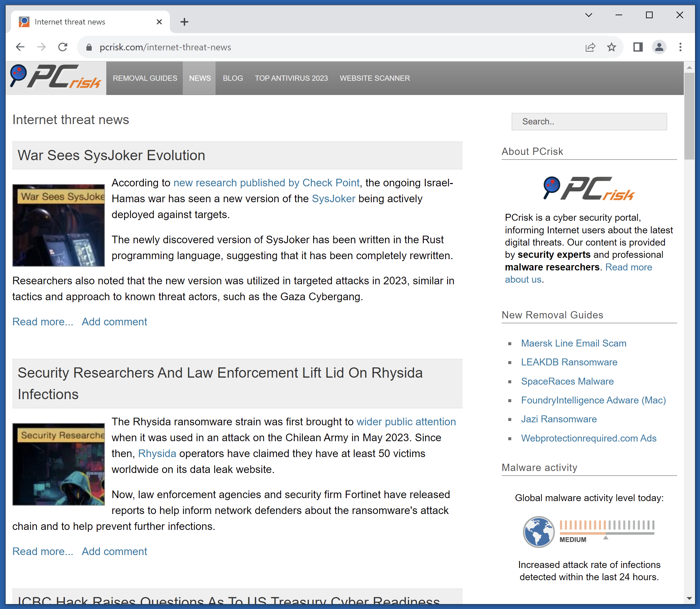Open the user profile icon
700x609 pixels.
[x=659, y=47]
